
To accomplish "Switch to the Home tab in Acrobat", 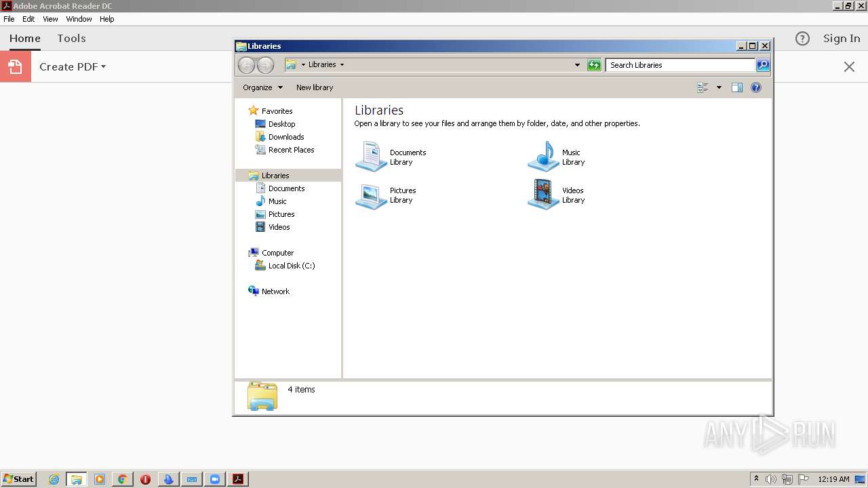I will pyautogui.click(x=25, y=39).
